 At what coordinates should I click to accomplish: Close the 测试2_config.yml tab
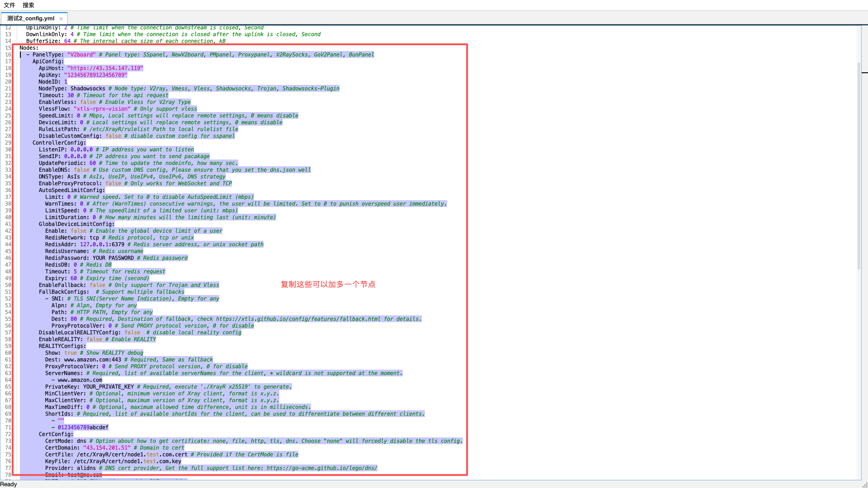[61, 19]
